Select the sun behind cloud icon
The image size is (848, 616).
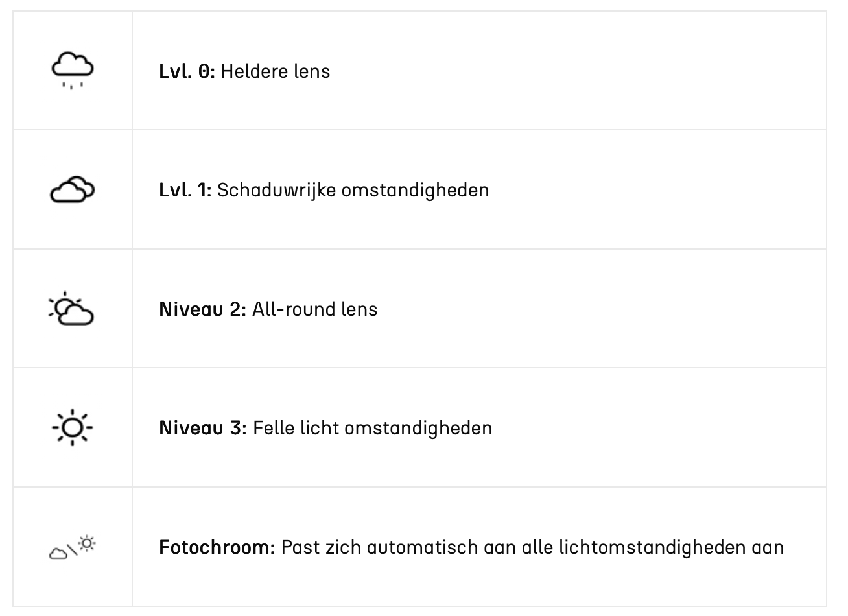pos(71,309)
